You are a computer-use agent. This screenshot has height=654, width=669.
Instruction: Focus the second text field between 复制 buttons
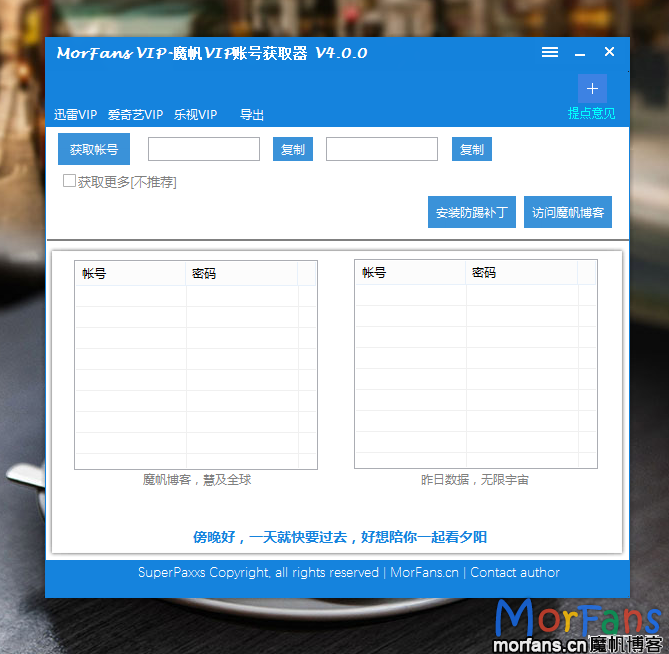pos(382,149)
